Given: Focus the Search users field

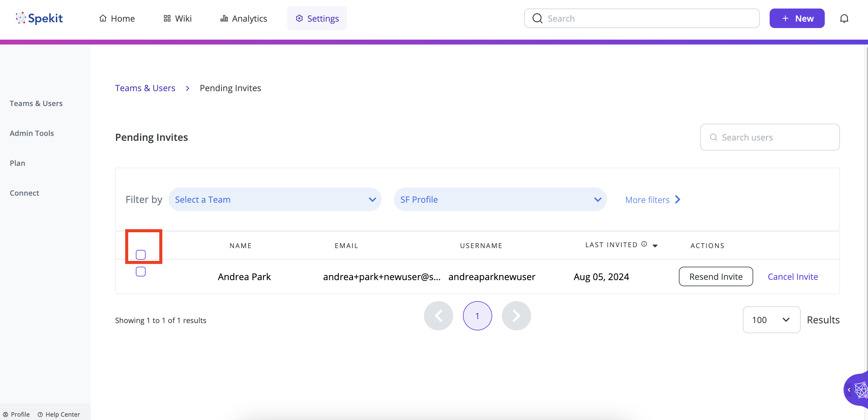Looking at the screenshot, I should (770, 137).
